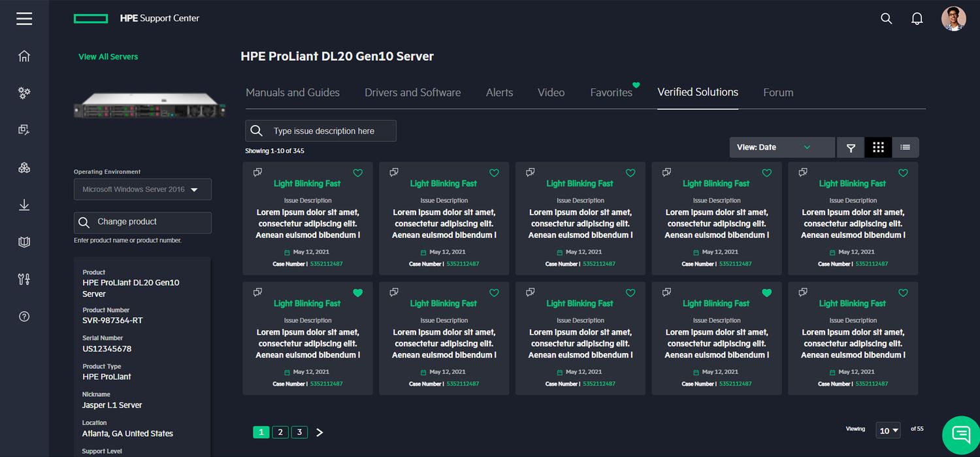The image size is (980, 457).
Task: Go to page 3 of results
Action: pyautogui.click(x=299, y=432)
